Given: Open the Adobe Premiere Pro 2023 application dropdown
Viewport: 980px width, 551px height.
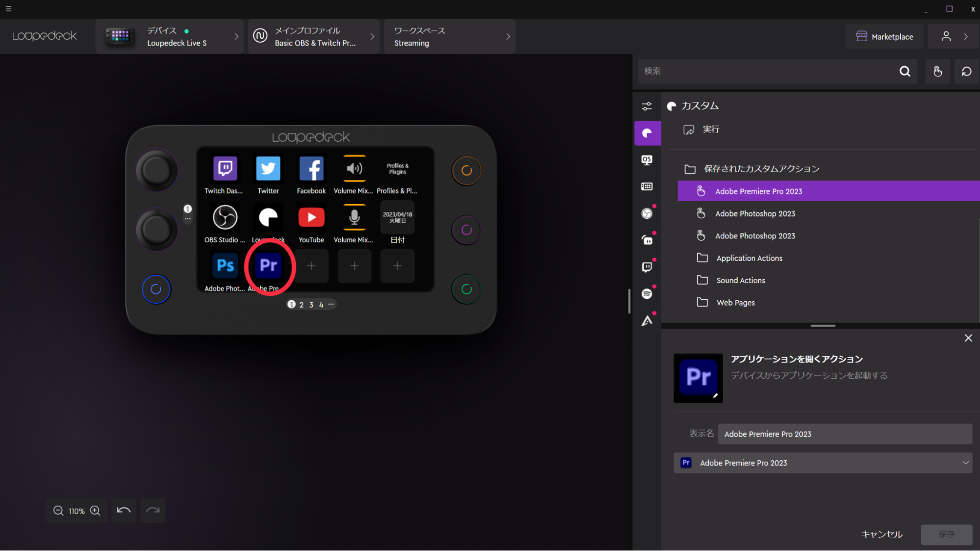Looking at the screenshot, I should pyautogui.click(x=823, y=463).
